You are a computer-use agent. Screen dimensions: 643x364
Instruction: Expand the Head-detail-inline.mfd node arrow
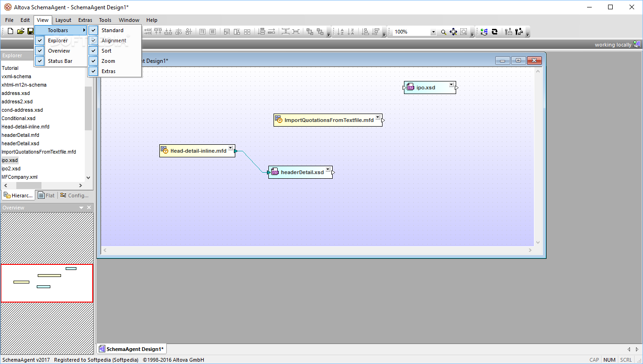231,148
